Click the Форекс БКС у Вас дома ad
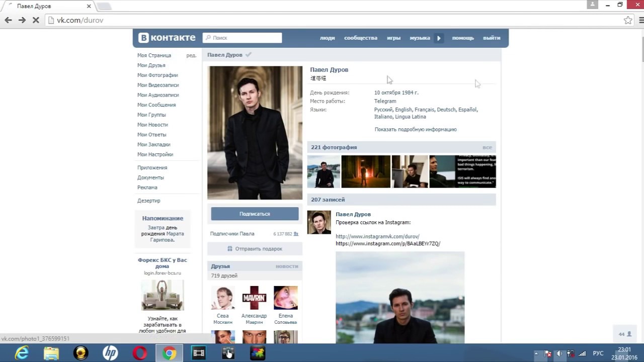The width and height of the screenshot is (644, 362). tap(163, 263)
